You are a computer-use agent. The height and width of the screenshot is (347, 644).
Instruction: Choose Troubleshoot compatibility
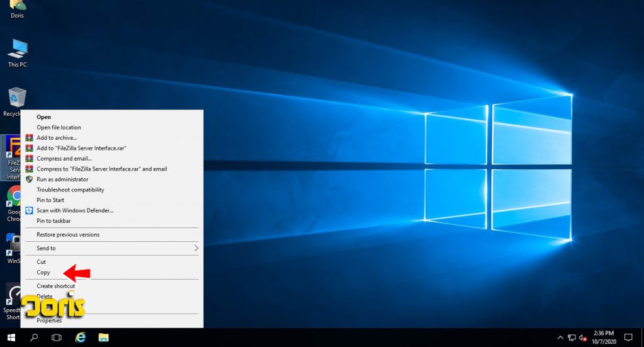[x=112, y=190]
